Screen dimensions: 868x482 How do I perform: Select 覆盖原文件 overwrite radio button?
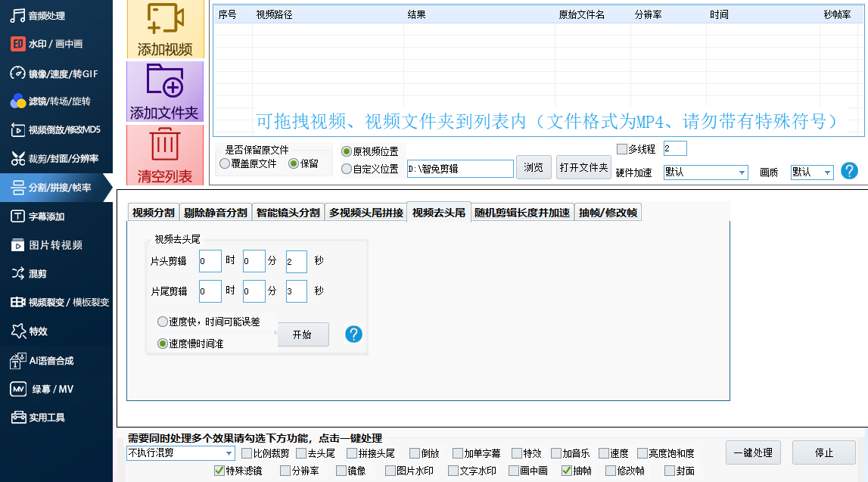click(225, 163)
